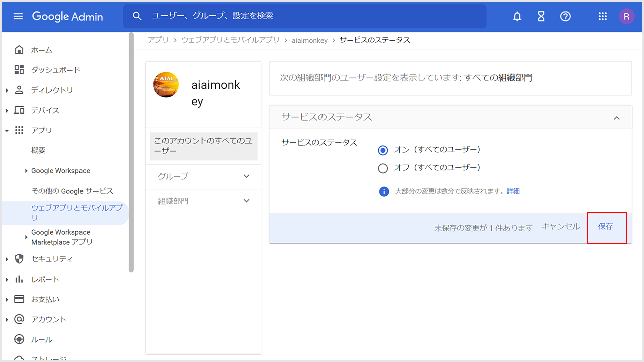The height and width of the screenshot is (362, 644).
Task: Open ウェブアプリとモバイルアプリ in sidebar
Action: 76,212
